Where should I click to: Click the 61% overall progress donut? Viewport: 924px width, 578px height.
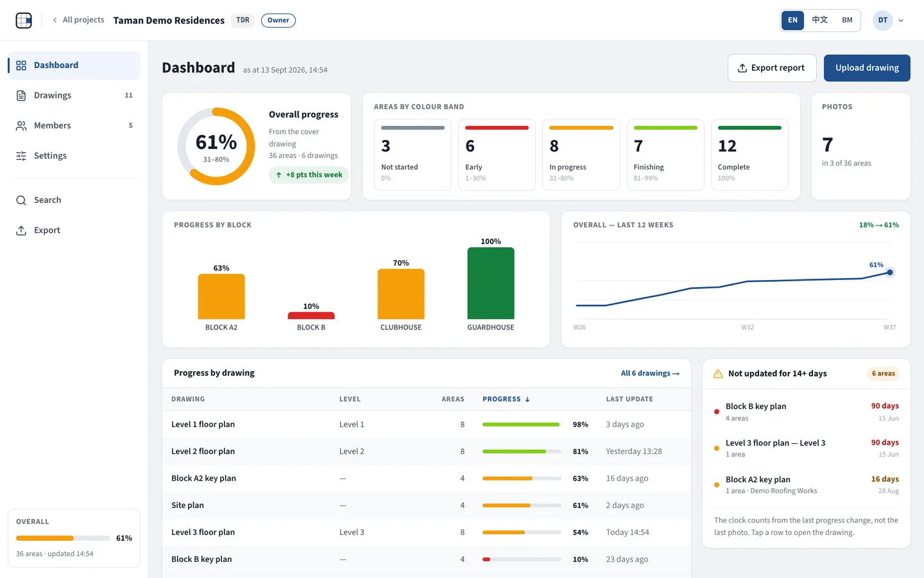[x=216, y=146]
